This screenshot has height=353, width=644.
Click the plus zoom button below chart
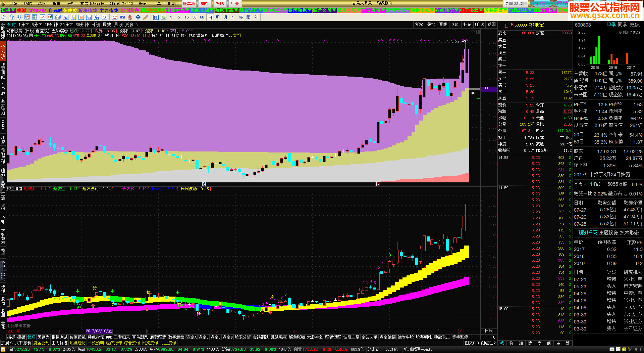483,337
